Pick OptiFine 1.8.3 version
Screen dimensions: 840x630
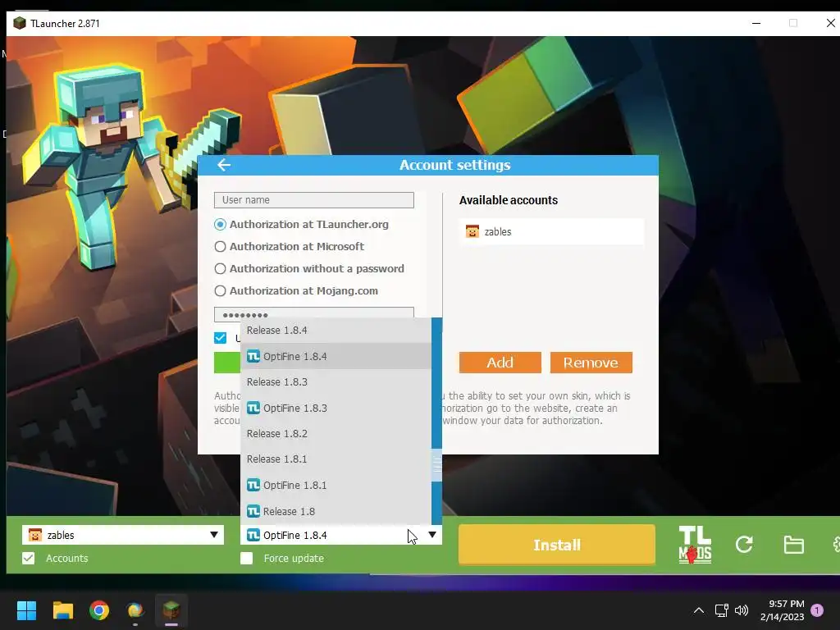(x=336, y=409)
